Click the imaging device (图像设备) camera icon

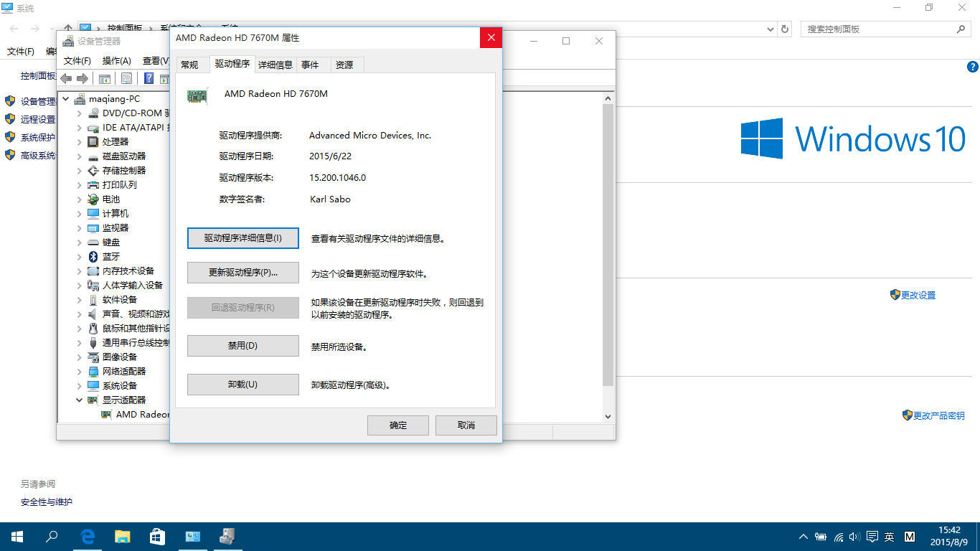click(93, 357)
